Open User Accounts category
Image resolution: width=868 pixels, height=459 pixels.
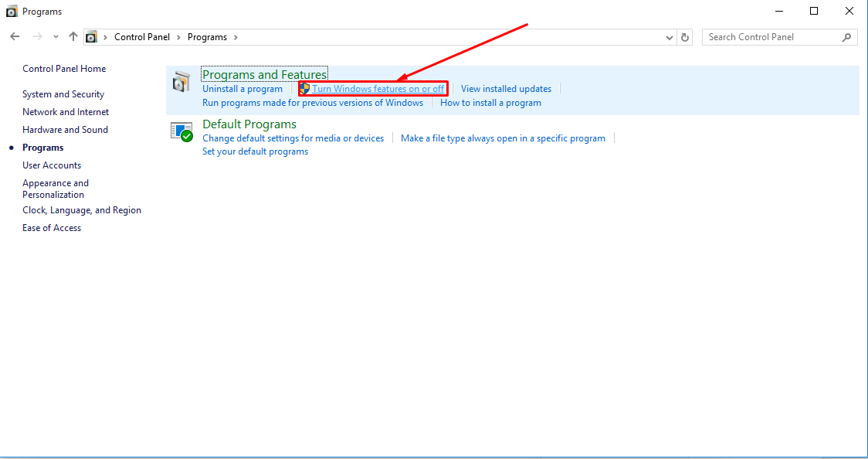pos(52,165)
